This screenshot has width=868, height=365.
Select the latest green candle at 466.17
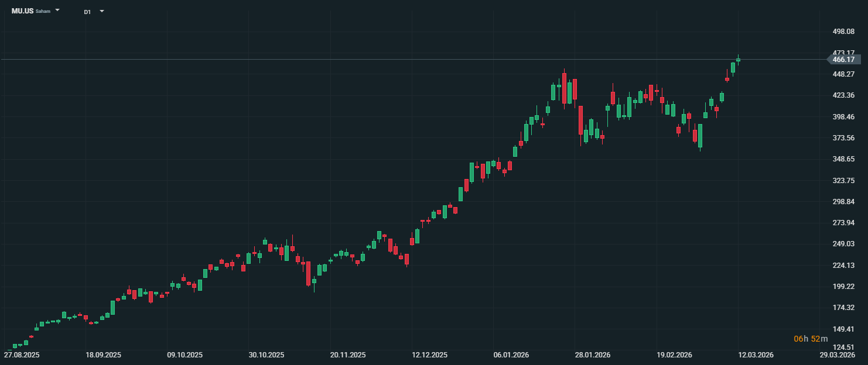tap(738, 60)
